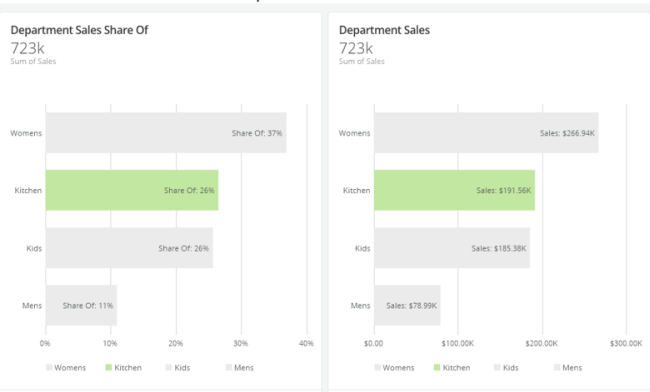Select the Kids bar with Sales: $185.38K
This screenshot has height=392, width=650.
(x=452, y=248)
